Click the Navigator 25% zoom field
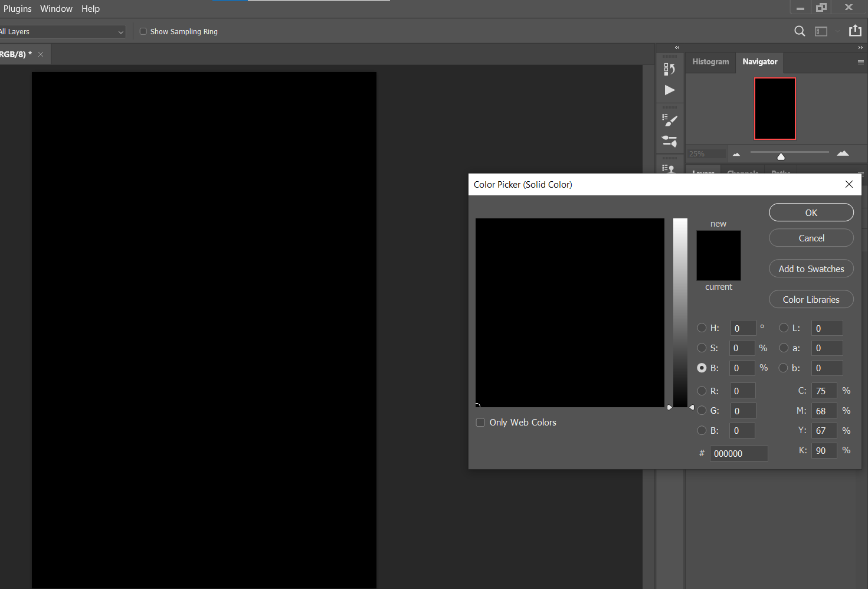 click(707, 154)
